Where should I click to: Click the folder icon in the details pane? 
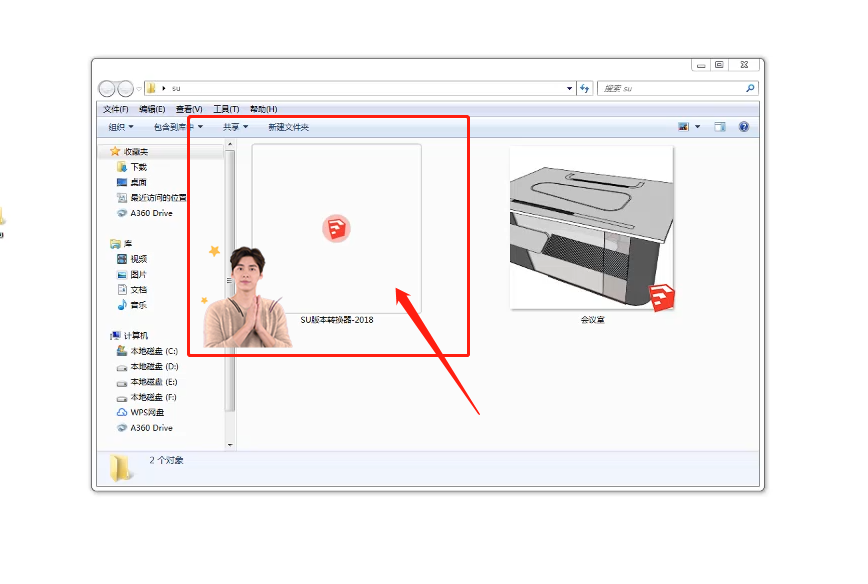point(121,468)
